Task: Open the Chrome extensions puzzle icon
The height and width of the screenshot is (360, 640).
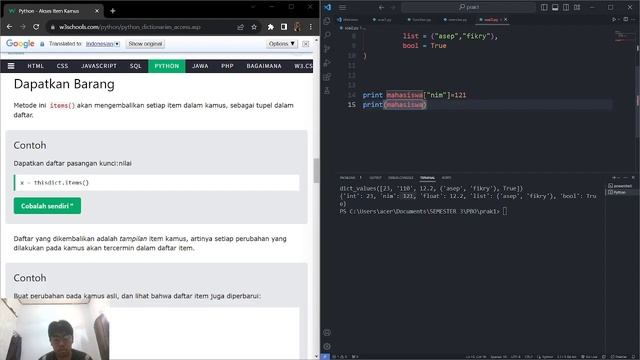Action: coord(271,27)
